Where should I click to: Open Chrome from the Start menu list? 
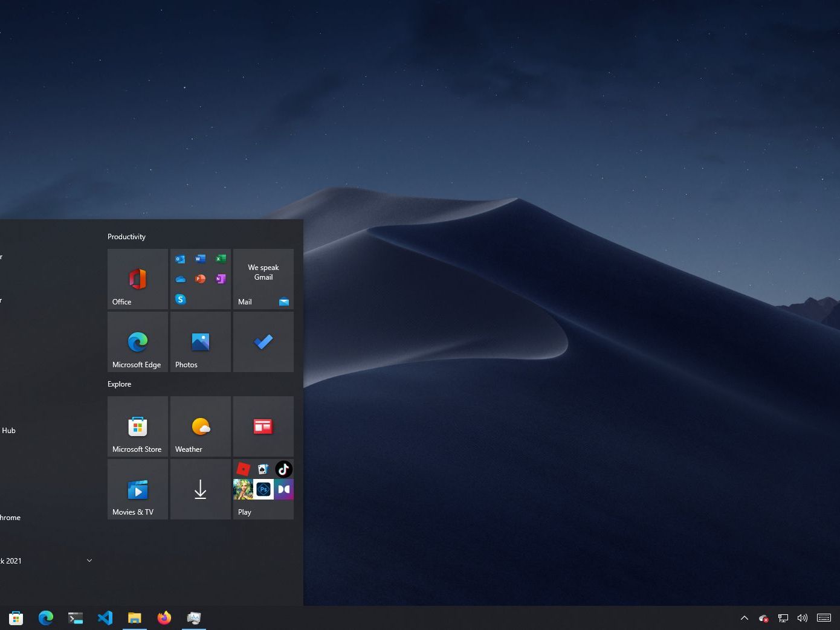tap(10, 517)
